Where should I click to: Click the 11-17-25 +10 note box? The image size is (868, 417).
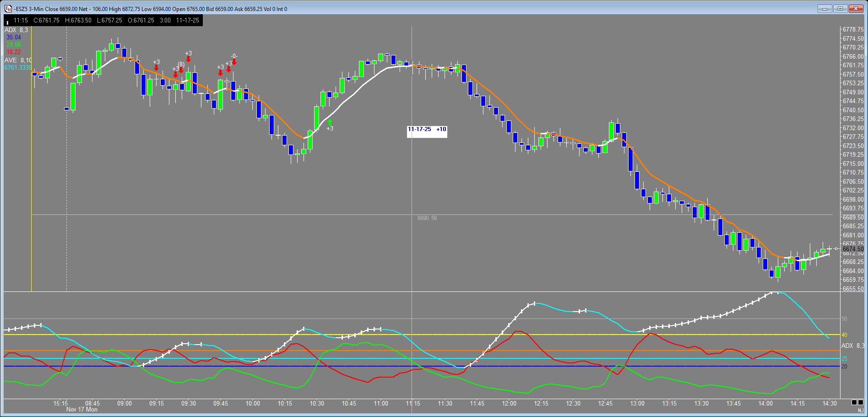pos(427,130)
